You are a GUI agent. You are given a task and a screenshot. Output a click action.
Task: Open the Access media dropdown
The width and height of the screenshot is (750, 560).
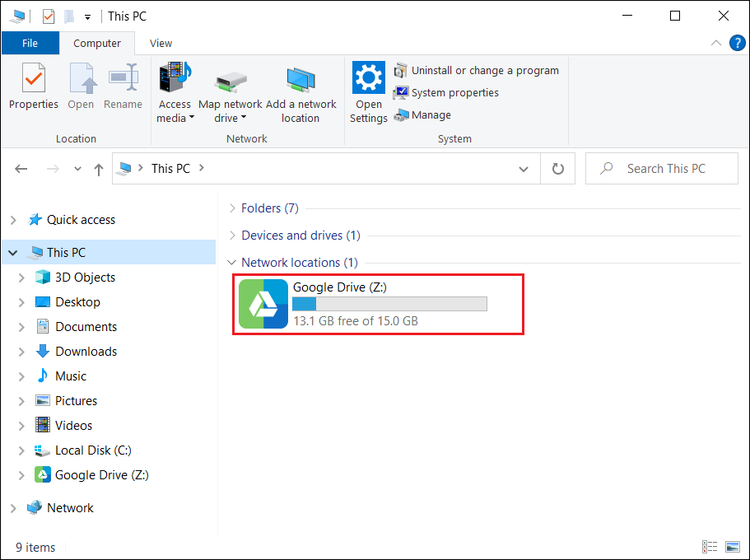point(175,111)
